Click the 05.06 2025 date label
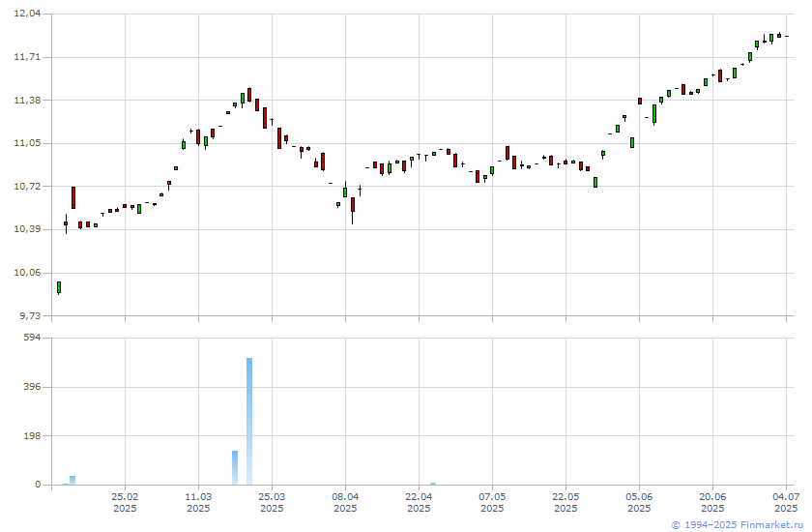This screenshot has width=812, height=532. 639,502
